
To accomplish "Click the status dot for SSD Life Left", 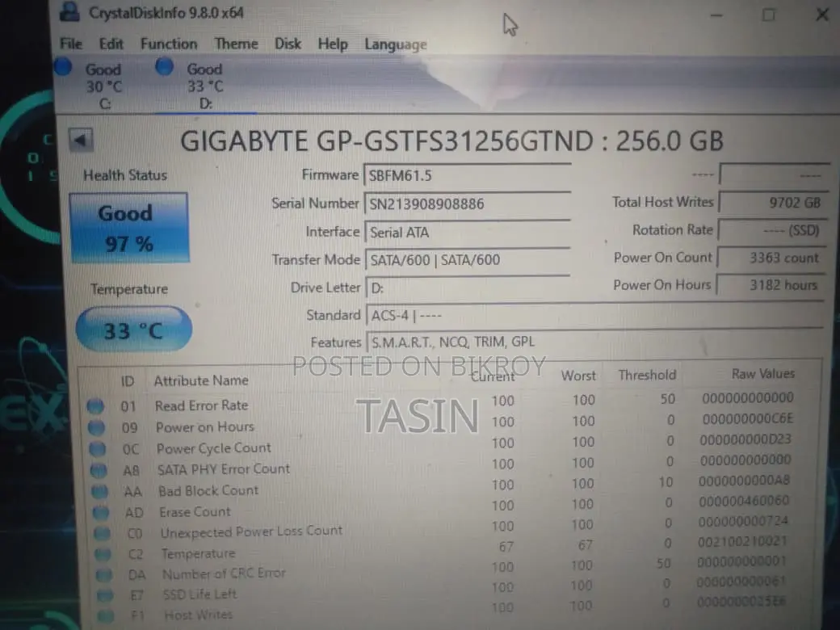I will click(105, 594).
